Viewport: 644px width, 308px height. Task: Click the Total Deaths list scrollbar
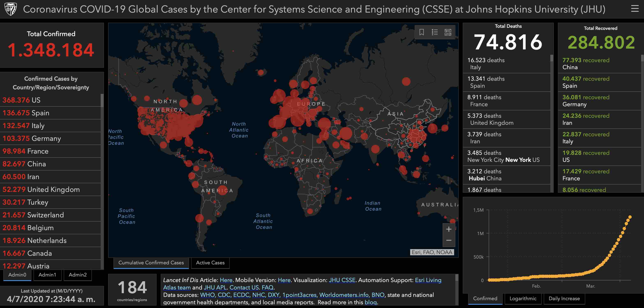(552, 58)
